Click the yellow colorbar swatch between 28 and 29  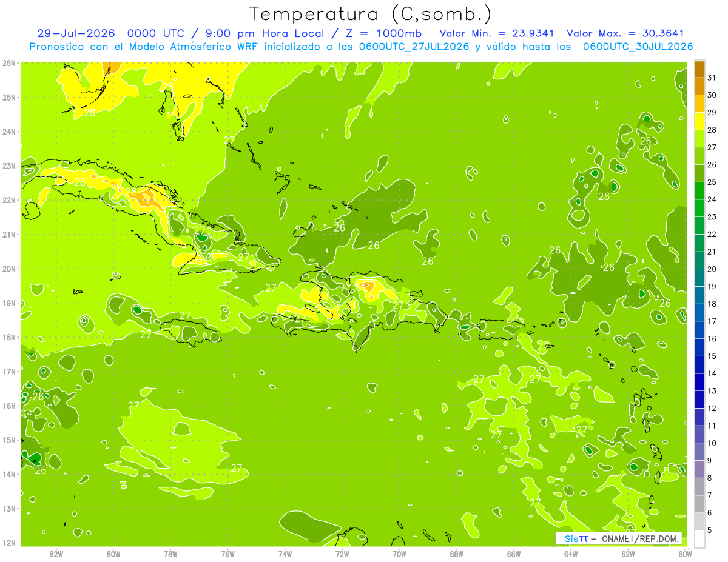[x=699, y=121]
